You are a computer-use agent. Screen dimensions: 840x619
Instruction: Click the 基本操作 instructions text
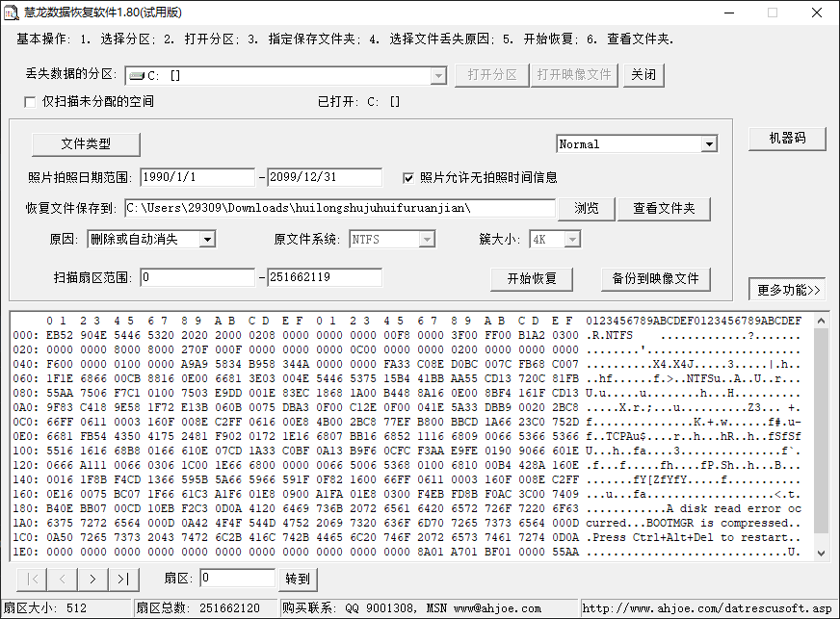(345, 39)
